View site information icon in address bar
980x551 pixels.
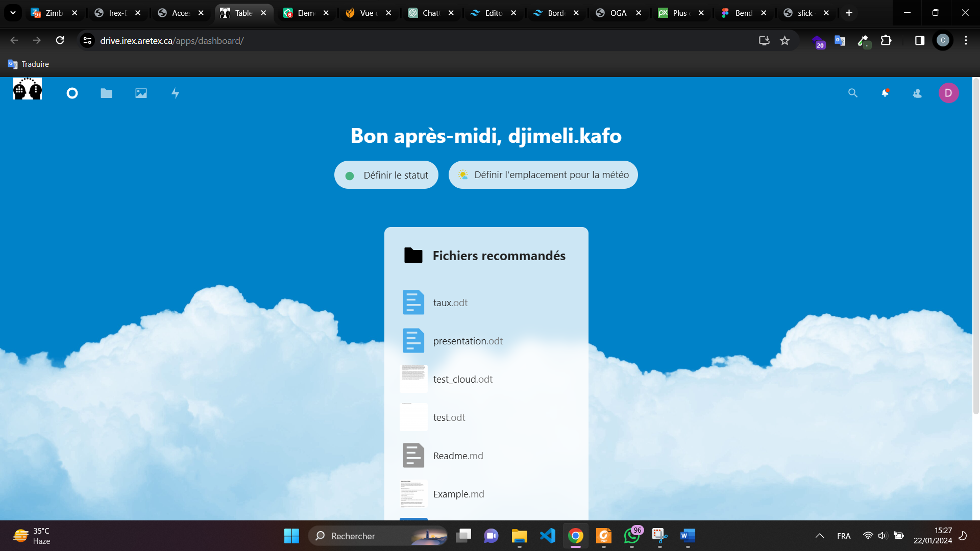click(x=87, y=40)
